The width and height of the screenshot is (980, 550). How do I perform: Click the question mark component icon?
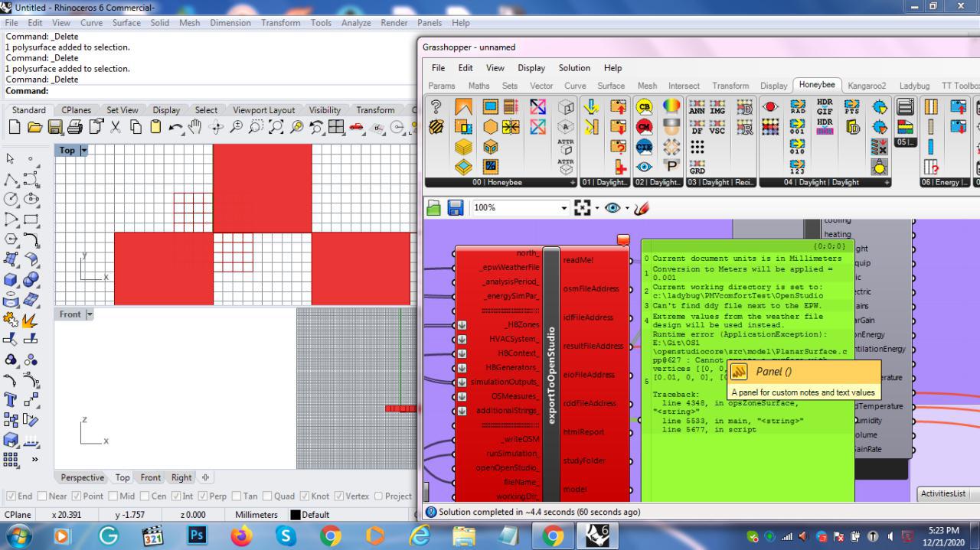[x=436, y=106]
